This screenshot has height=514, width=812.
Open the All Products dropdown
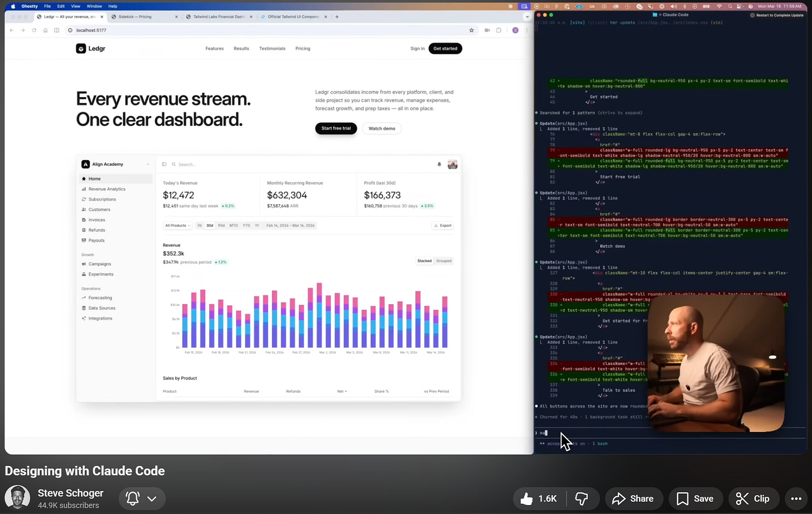click(x=177, y=225)
